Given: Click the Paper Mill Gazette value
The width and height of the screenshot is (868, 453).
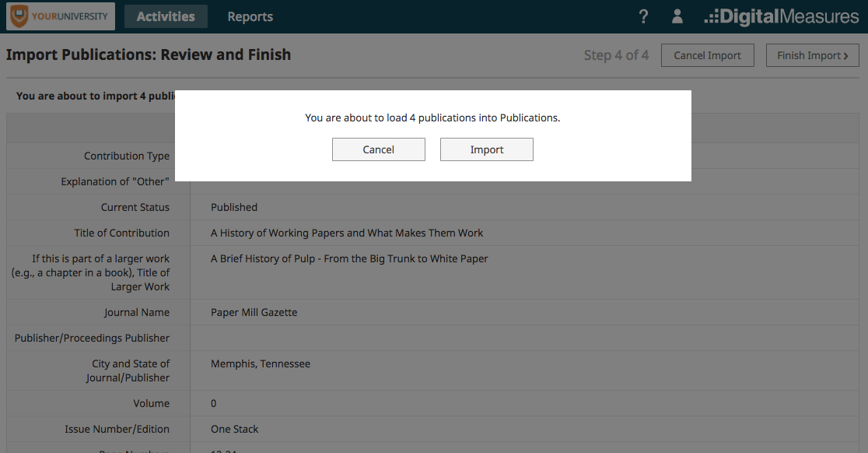Looking at the screenshot, I should click(x=254, y=312).
